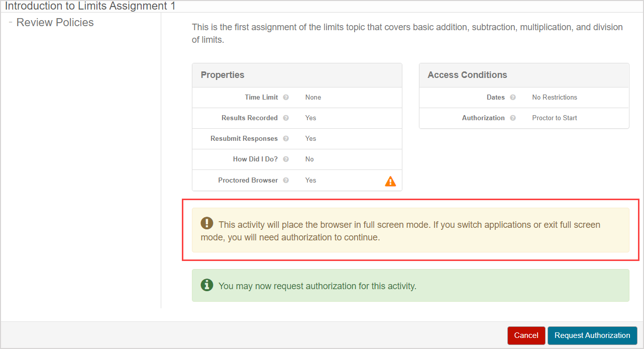Click the Proctor to Start authorization value

(554, 118)
